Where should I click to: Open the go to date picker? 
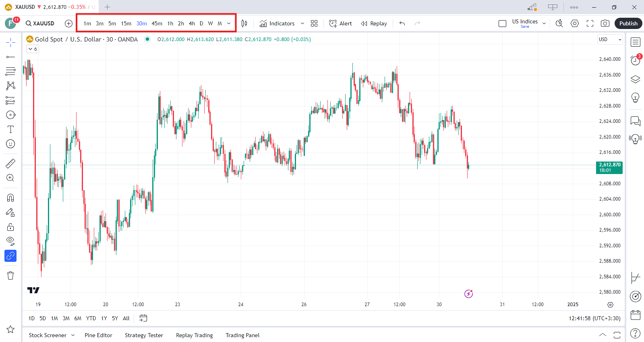143,318
